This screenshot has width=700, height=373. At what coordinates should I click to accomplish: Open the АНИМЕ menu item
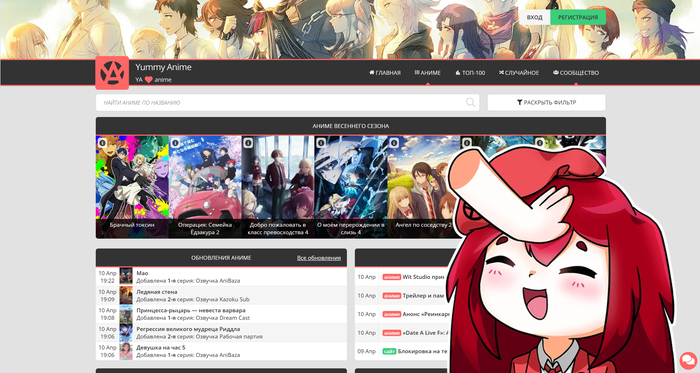tap(428, 73)
